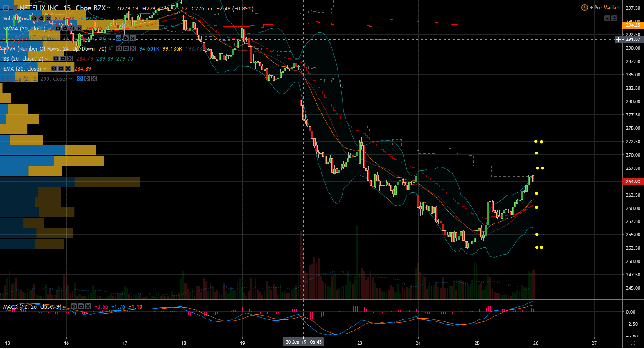The image size is (644, 349).
Task: Expand the SMMA (20, close) legend dropdown
Action: point(49,29)
